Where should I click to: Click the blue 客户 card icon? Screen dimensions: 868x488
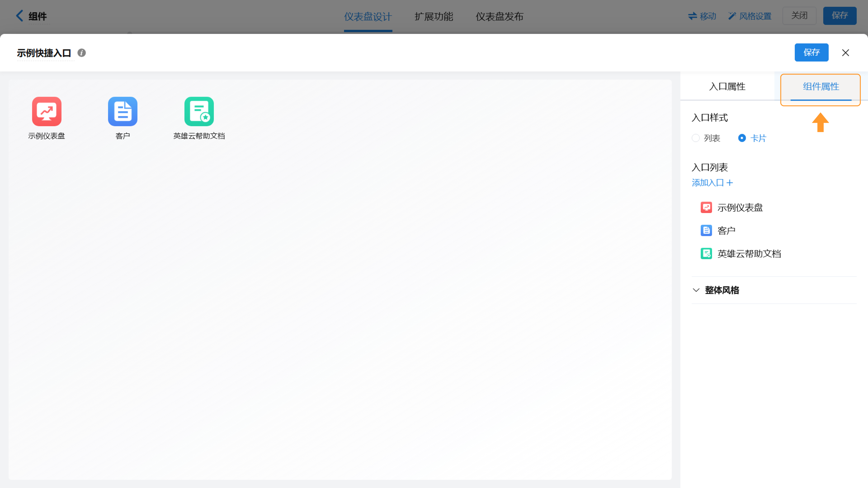point(123,111)
